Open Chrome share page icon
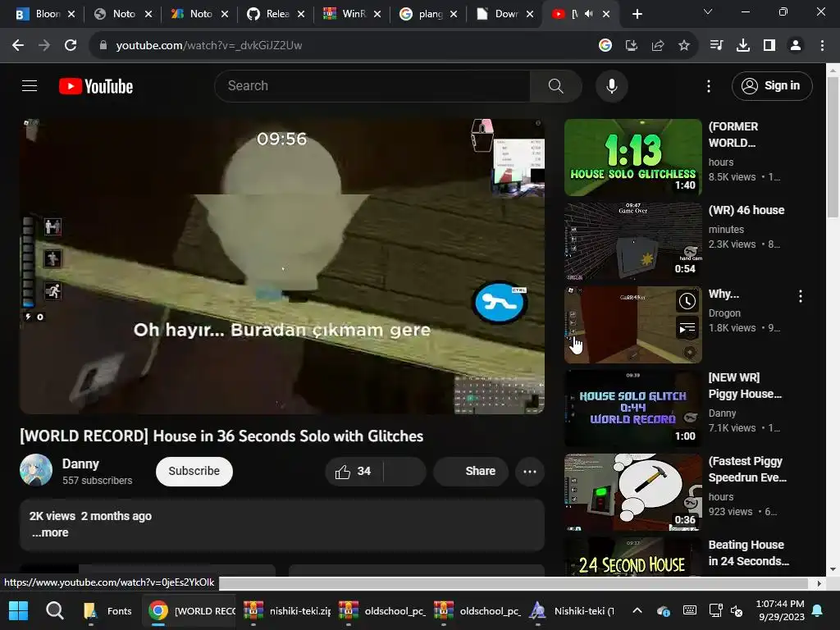Viewport: 840px width, 630px height. (x=657, y=46)
